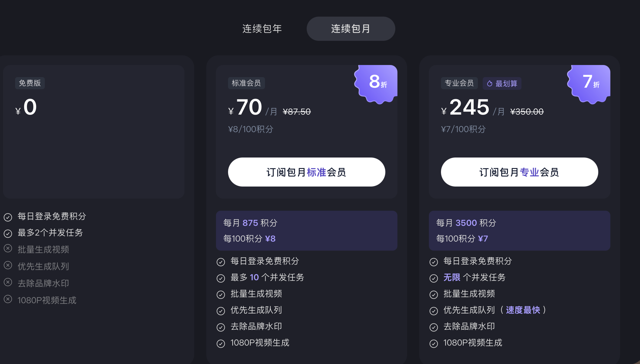
Task: Click the checkmark icon beside 每日登录免费积分
Action: click(x=8, y=216)
